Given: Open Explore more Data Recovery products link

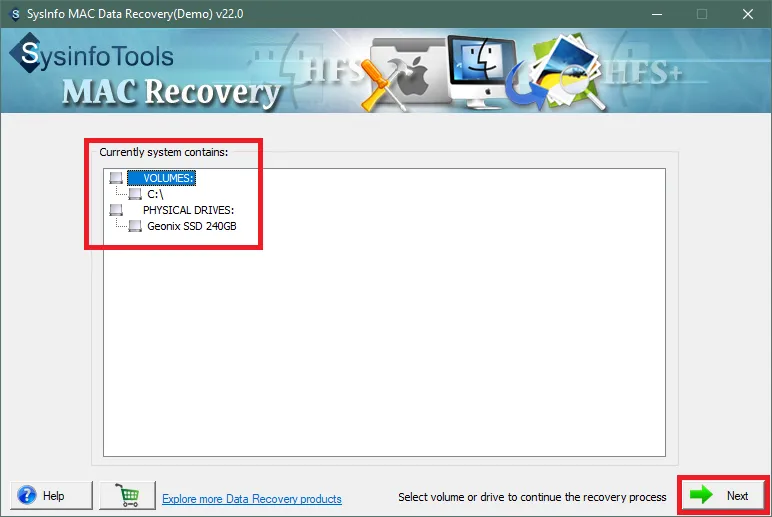Looking at the screenshot, I should tap(252, 499).
